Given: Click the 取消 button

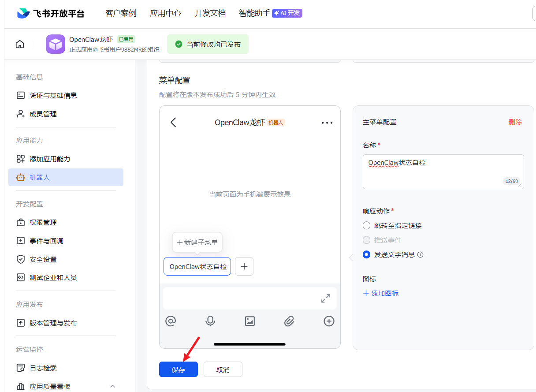Looking at the screenshot, I should coord(223,370).
